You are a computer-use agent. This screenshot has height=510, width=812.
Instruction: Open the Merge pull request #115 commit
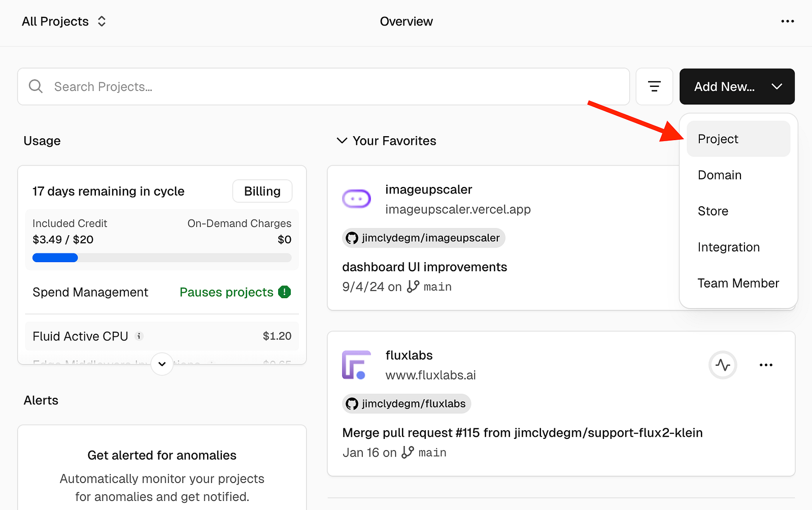tap(522, 433)
